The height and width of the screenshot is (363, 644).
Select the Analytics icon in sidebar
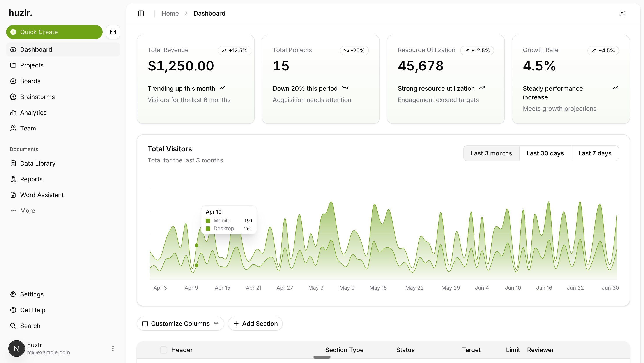13,112
